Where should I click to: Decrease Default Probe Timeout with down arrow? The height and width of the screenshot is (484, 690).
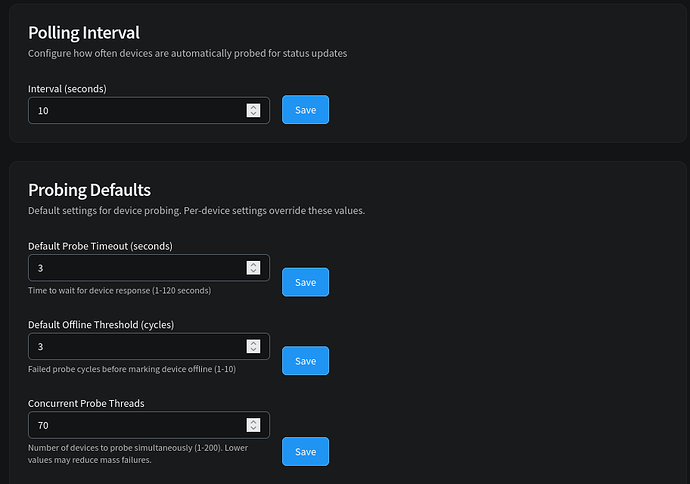click(254, 272)
